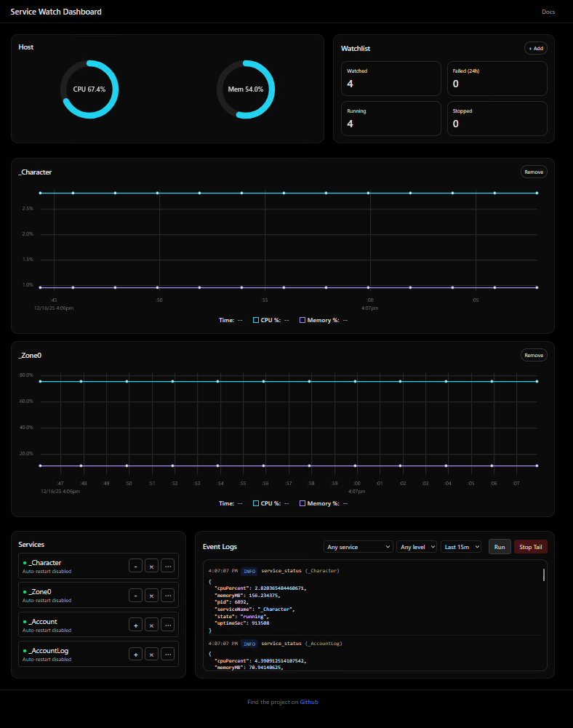573x728 pixels.
Task: Click the x button for _Character service
Action: point(151,566)
